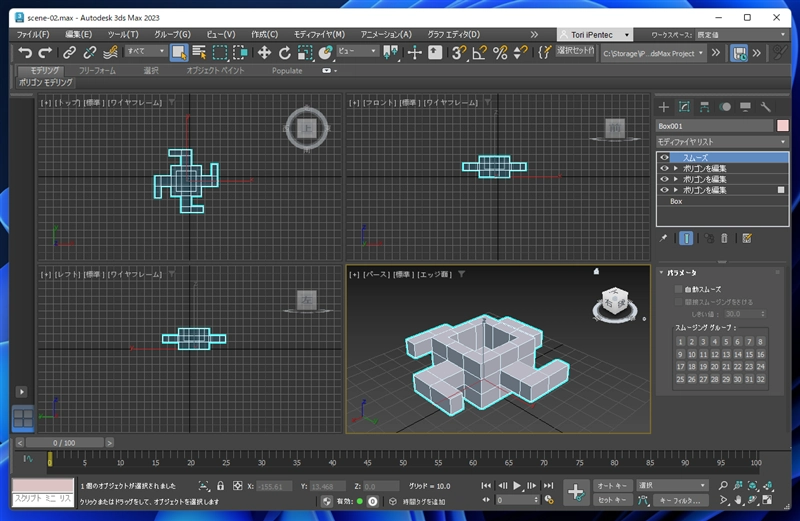The height and width of the screenshot is (521, 800).
Task: Expand the last ポリゴンを編集 modifier arrow
Action: 676,190
